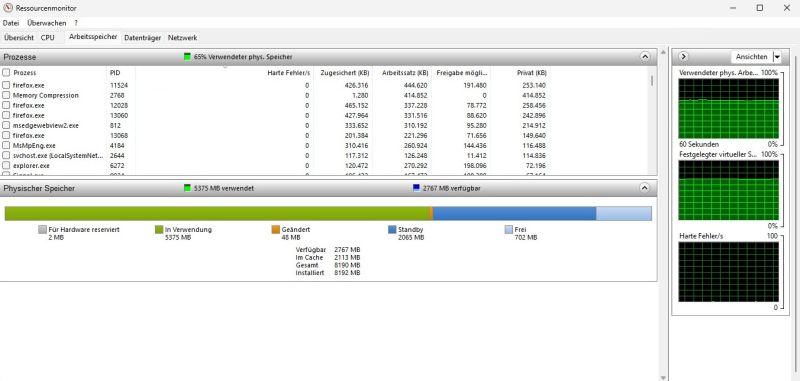800x381 pixels.
Task: Click the main pane scrollbar up arrow
Action: coord(663,52)
